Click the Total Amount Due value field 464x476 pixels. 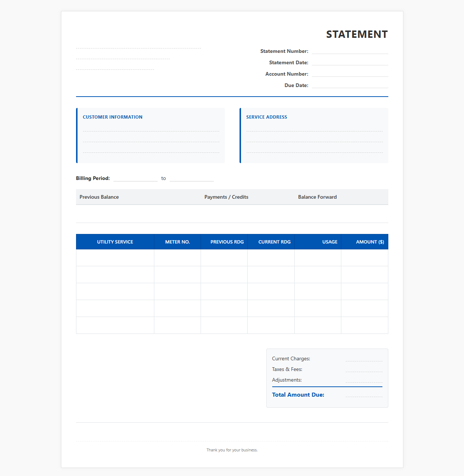pos(364,394)
